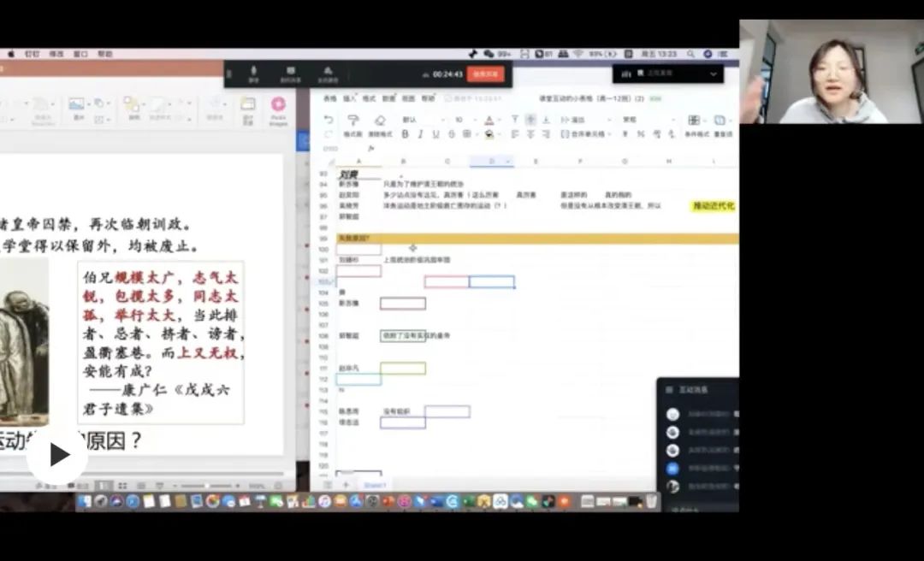Screen dimensions: 924x561
Task: Click the picture insert icon in PowerPoint
Action: (76, 103)
